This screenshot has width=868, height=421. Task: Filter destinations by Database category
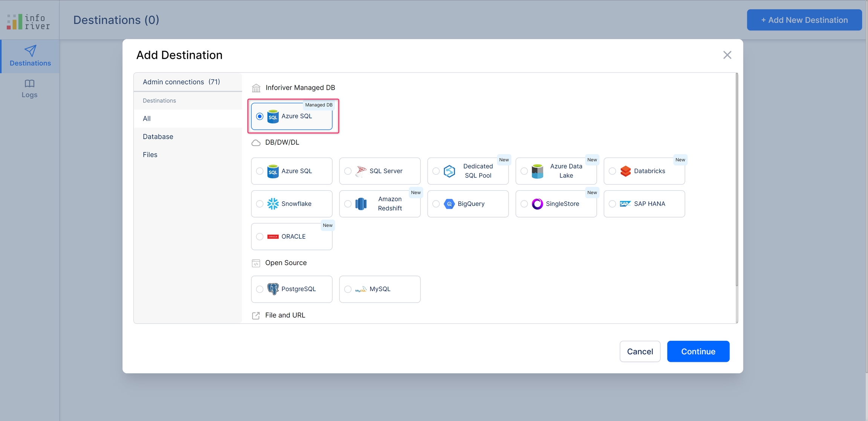pos(158,136)
